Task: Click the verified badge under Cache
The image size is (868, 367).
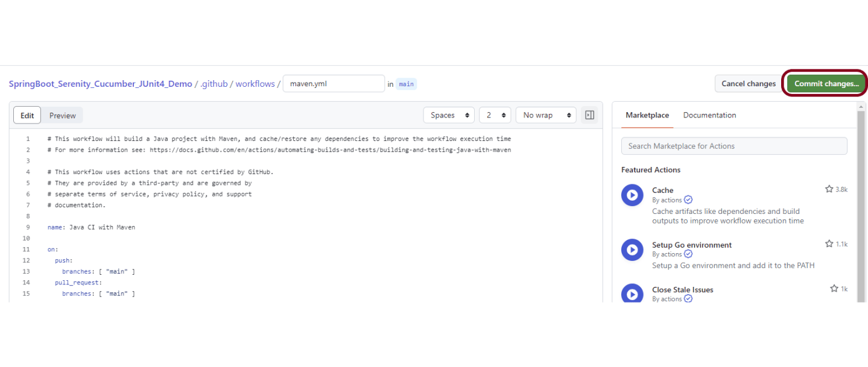Action: (688, 200)
